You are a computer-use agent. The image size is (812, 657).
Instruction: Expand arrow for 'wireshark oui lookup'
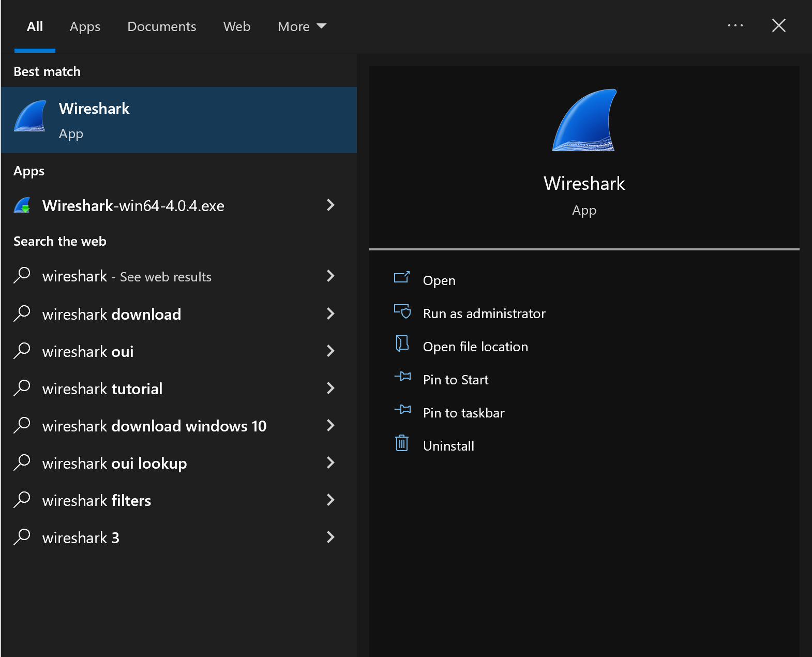(x=331, y=462)
